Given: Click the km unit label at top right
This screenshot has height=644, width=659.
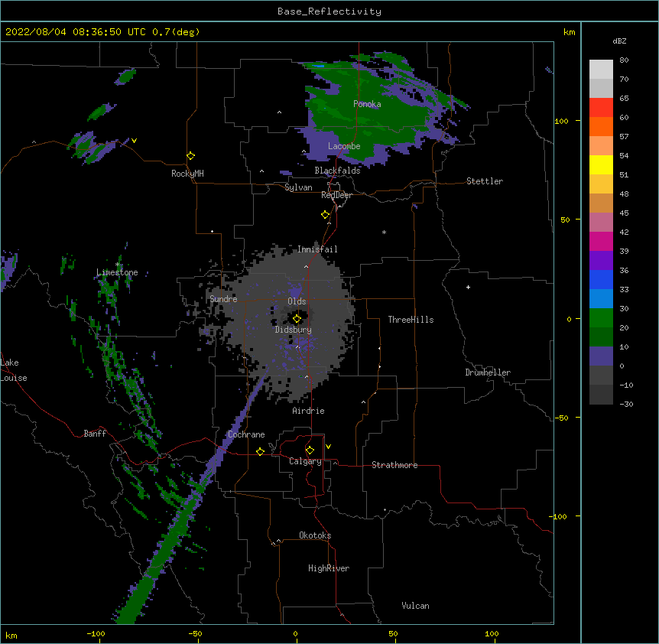Looking at the screenshot, I should (x=570, y=32).
